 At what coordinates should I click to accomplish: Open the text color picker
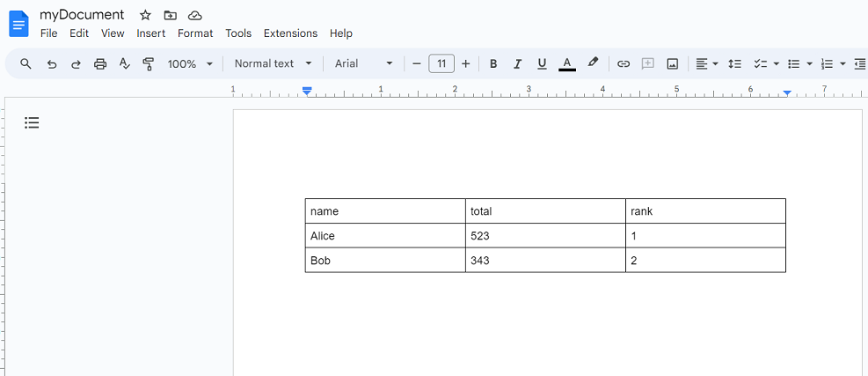click(x=567, y=63)
